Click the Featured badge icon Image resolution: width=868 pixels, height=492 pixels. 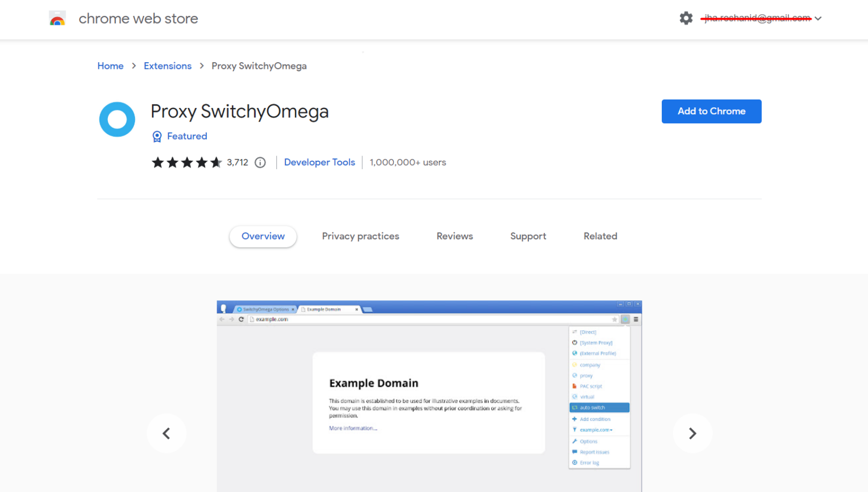coord(157,136)
